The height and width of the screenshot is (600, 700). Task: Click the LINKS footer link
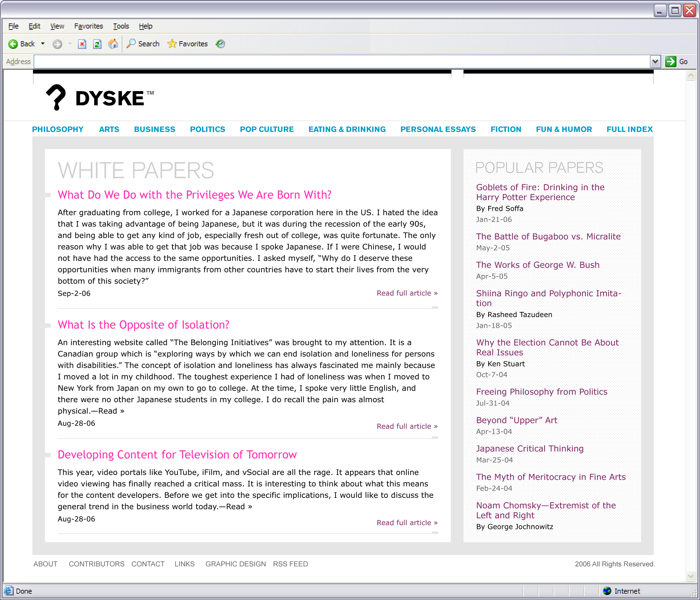185,564
